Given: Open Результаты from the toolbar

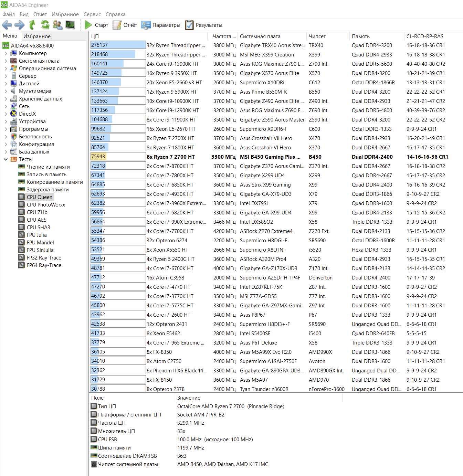Looking at the screenshot, I should pos(203,25).
